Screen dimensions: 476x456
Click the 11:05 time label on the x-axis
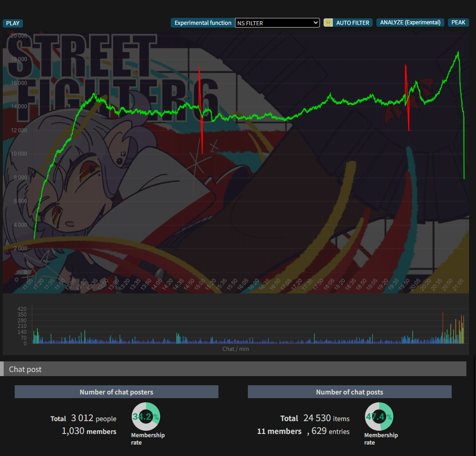click(x=28, y=285)
